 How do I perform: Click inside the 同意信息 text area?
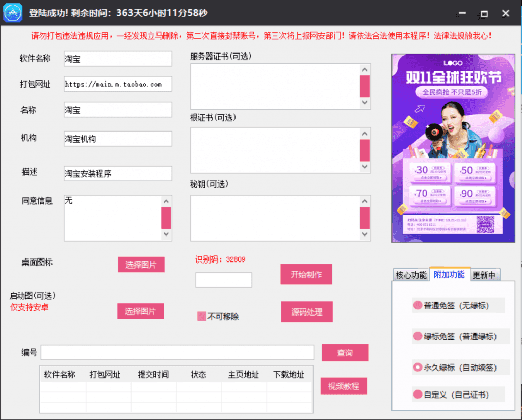[x=113, y=218]
